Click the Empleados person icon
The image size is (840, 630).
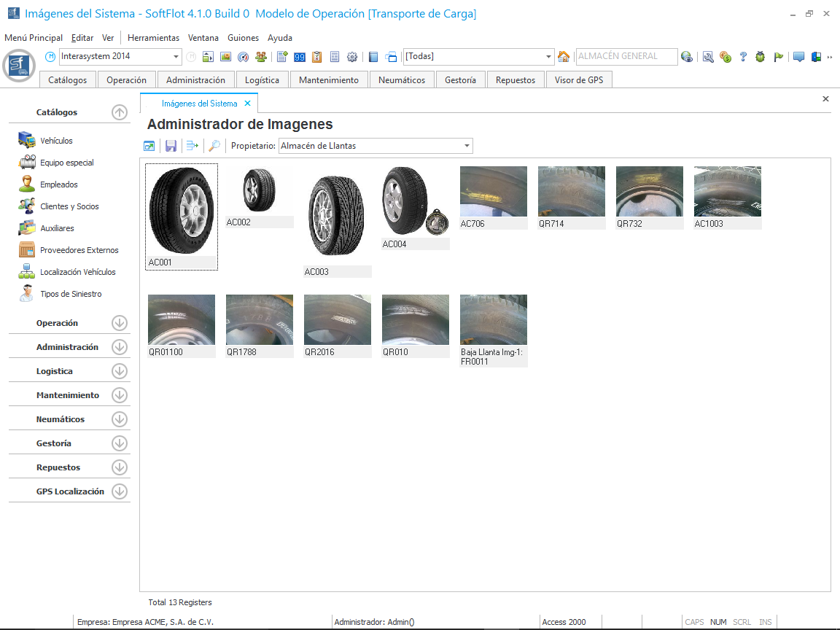click(x=27, y=184)
